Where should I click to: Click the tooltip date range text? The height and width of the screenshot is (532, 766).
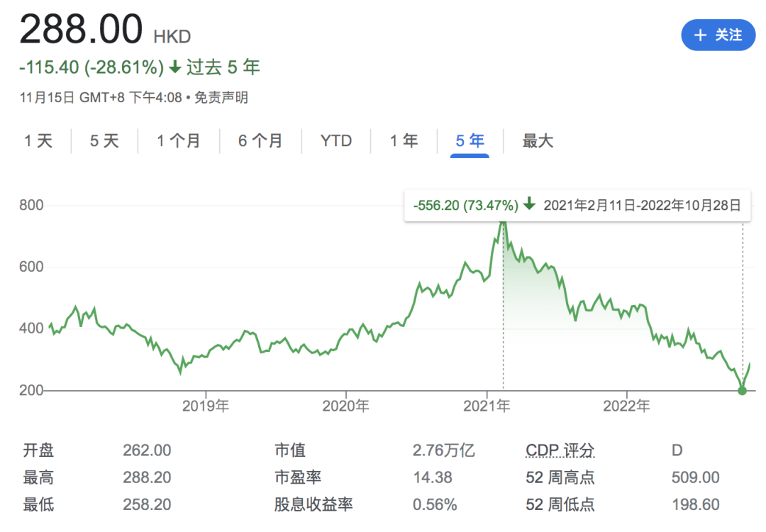[x=642, y=206]
